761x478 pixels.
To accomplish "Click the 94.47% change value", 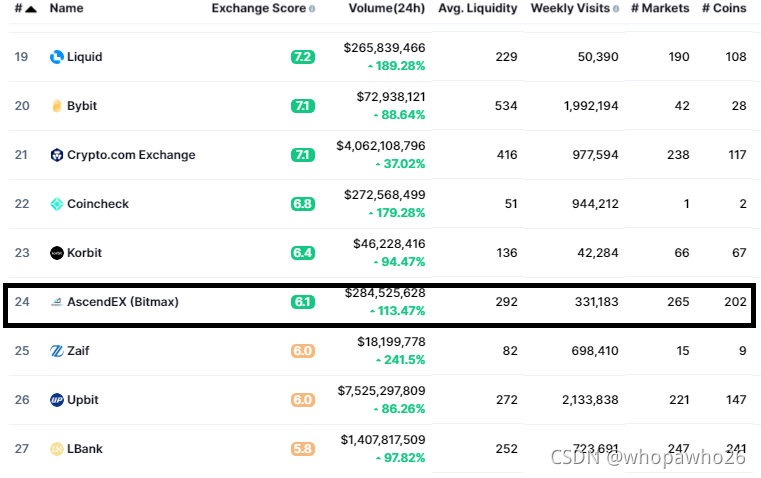I will point(403,262).
